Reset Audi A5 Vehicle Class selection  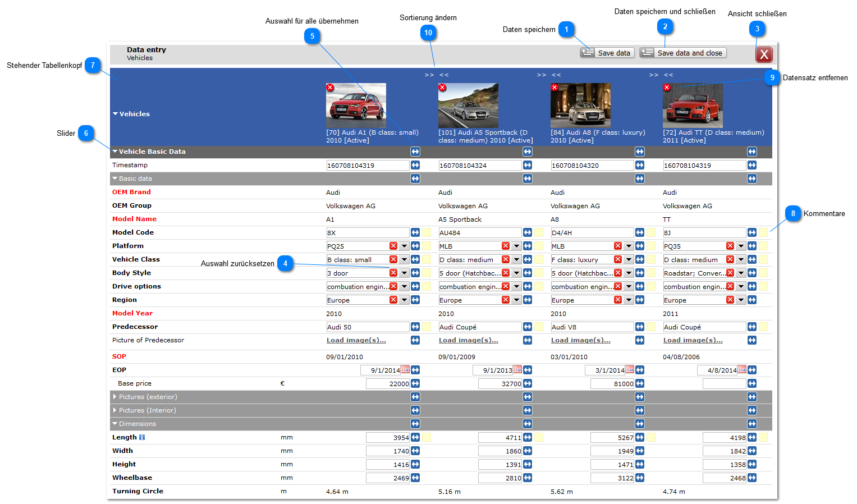point(506,259)
